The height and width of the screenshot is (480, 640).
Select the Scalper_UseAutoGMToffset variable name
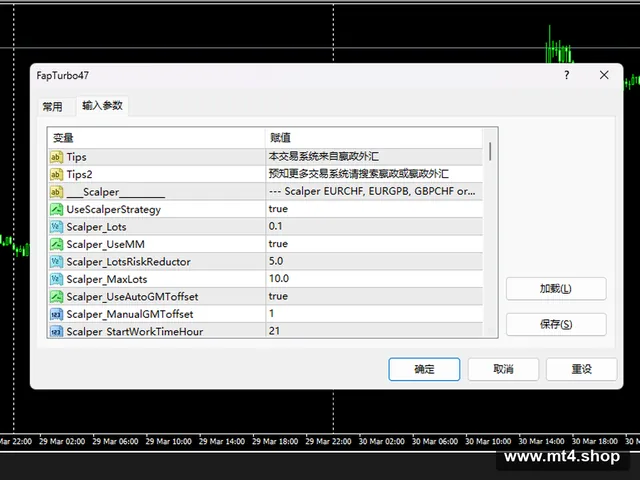(x=132, y=297)
